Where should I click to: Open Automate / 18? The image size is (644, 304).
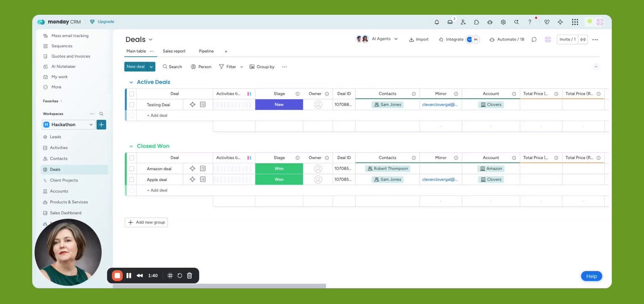pos(506,39)
